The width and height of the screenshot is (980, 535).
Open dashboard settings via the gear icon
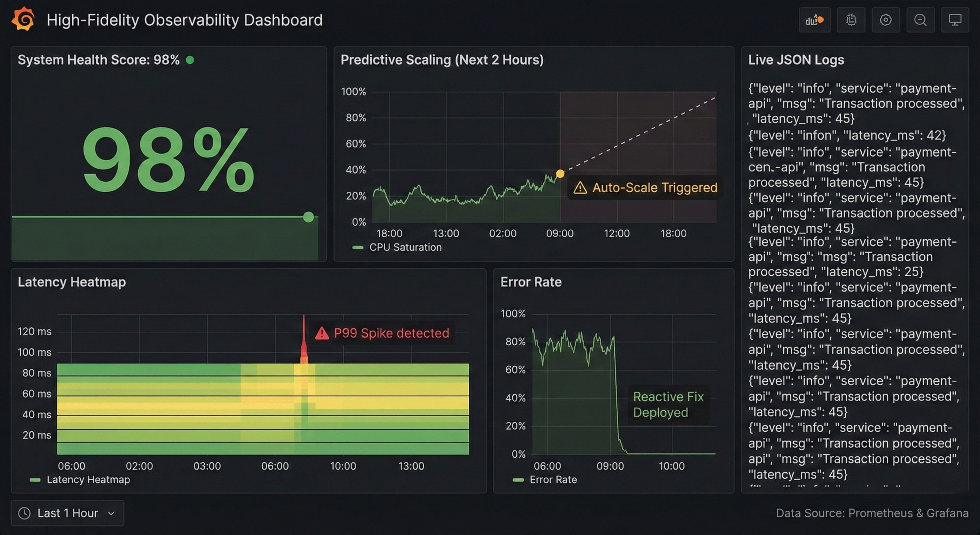tap(886, 20)
